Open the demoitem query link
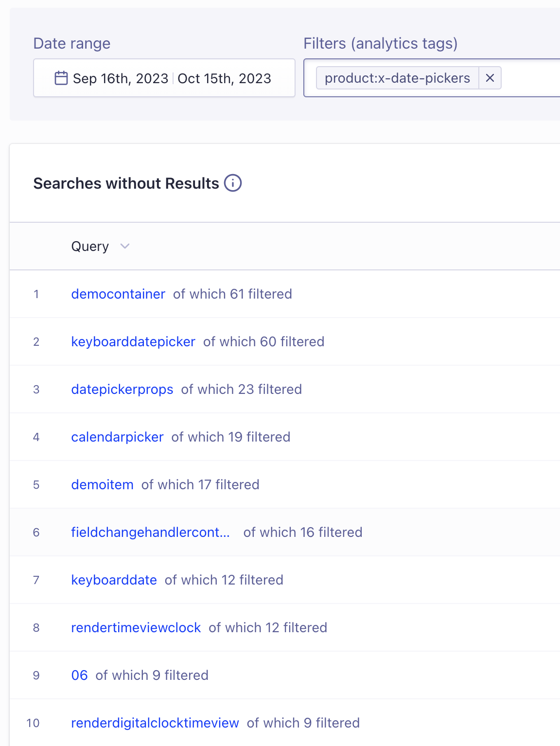This screenshot has height=746, width=560. click(x=102, y=484)
